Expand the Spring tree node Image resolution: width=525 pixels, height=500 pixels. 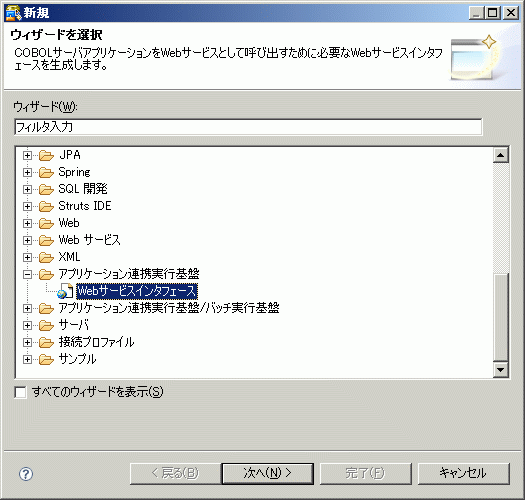tap(27, 172)
